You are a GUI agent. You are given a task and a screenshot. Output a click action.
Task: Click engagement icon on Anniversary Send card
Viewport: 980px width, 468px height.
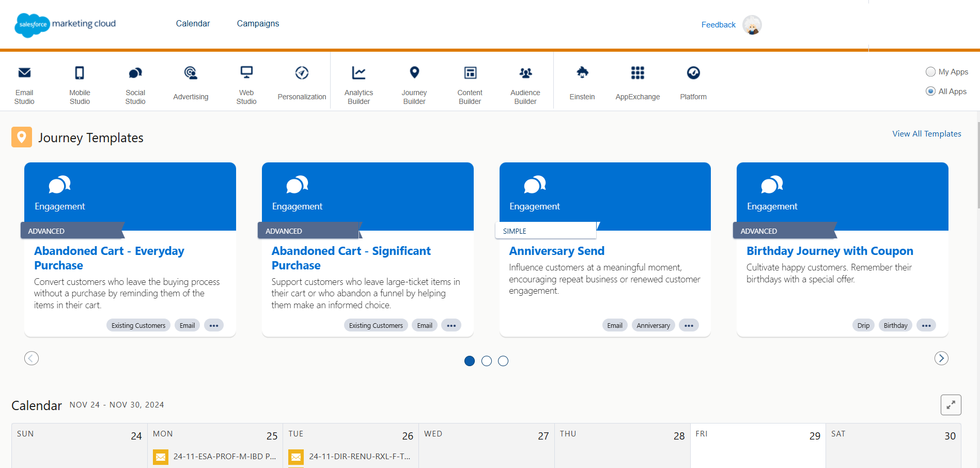click(535, 184)
